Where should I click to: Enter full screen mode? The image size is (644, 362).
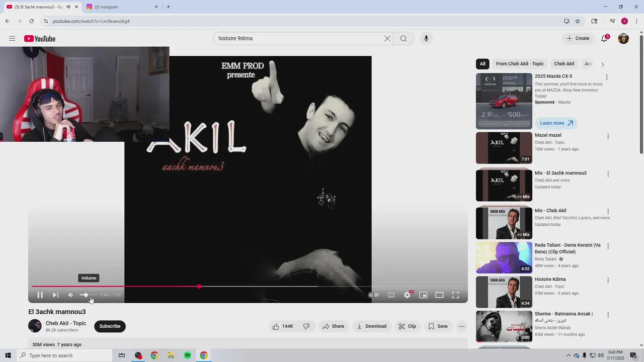coord(455,295)
